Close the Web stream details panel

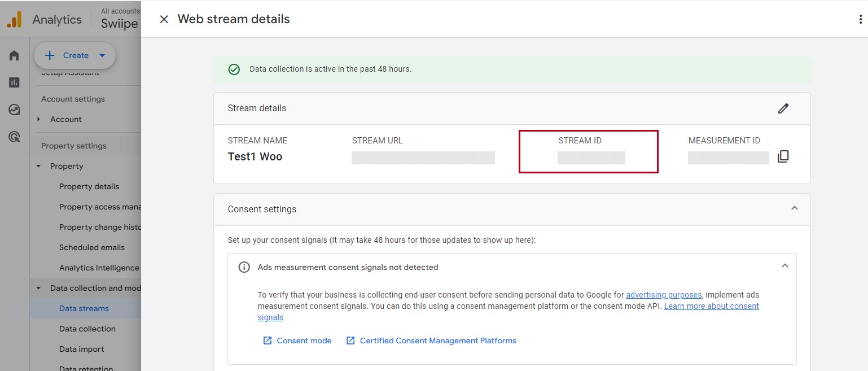(x=164, y=19)
